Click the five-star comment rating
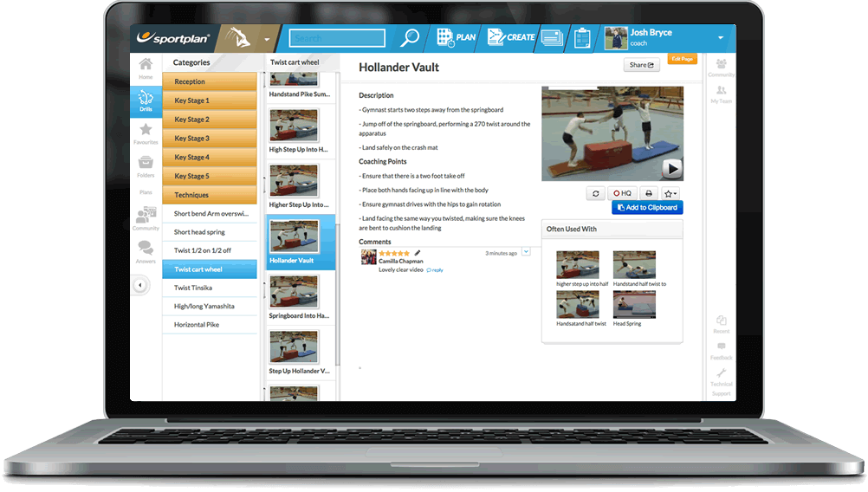Viewport: 868px width, 492px height. [394, 254]
